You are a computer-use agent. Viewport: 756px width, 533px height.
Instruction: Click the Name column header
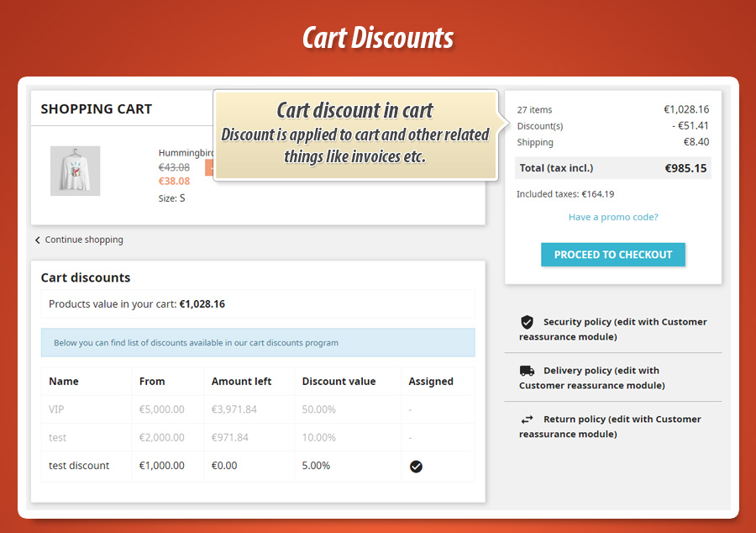[x=64, y=381]
